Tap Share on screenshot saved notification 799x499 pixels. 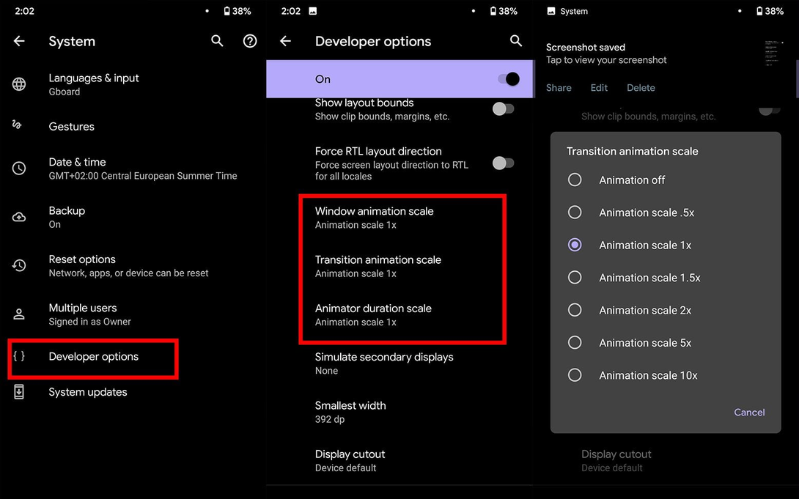coord(558,88)
